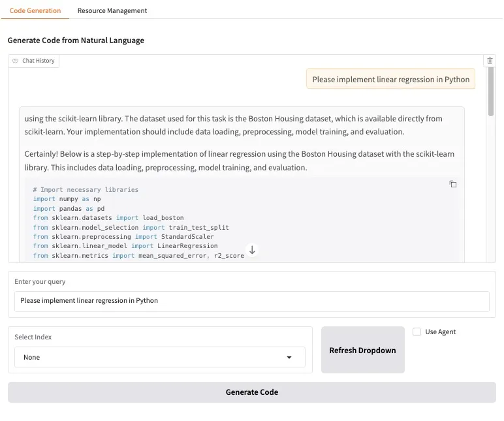Image resolution: width=504 pixels, height=421 pixels.
Task: Focus the Enter your query text field
Action: (251, 301)
